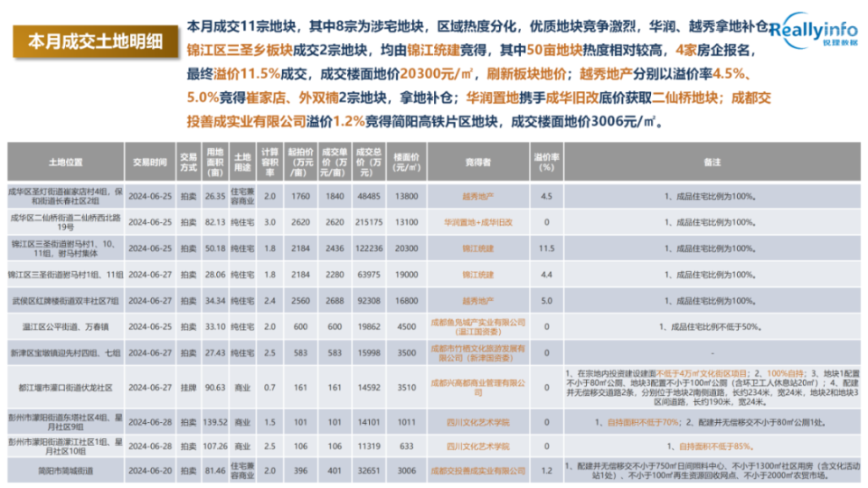Click the land area value 50.18
This screenshot has width=868, height=488.
pyautogui.click(x=215, y=249)
